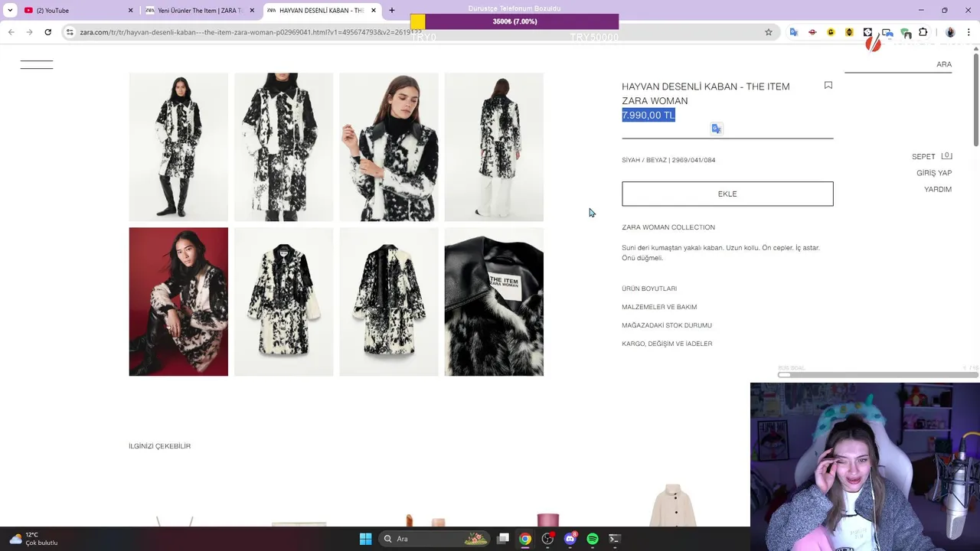Open the label close-up photo
The width and height of the screenshot is (980, 551).
pos(494,302)
